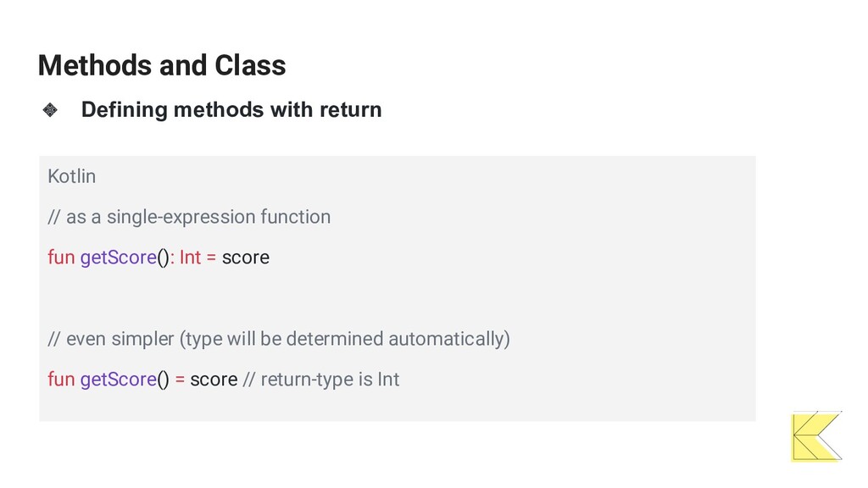Click the second 'fun' keyword
868x488 pixels.
click(61, 379)
